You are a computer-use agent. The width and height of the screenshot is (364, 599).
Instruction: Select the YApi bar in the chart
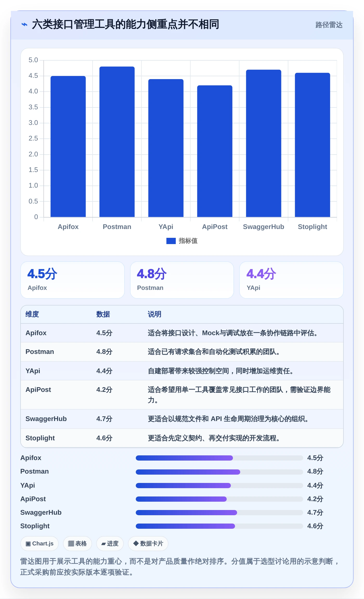(x=166, y=148)
